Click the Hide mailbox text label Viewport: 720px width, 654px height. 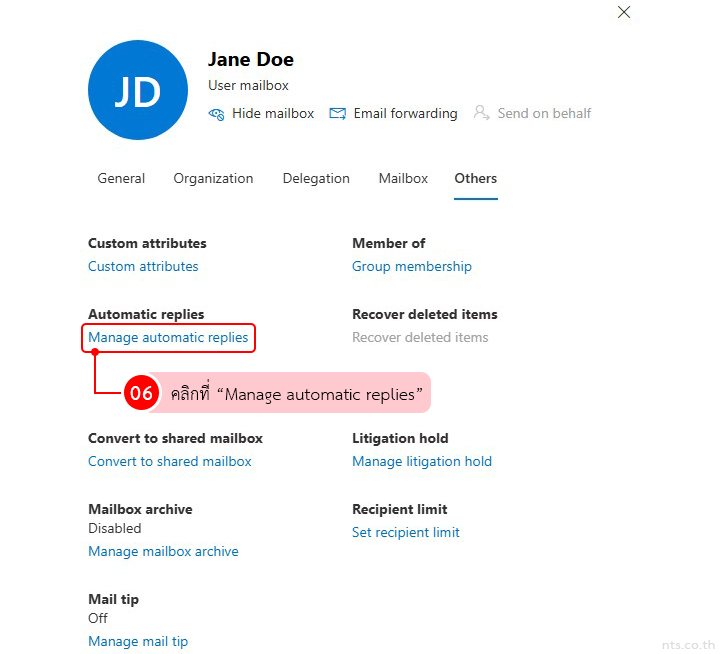[x=273, y=114]
